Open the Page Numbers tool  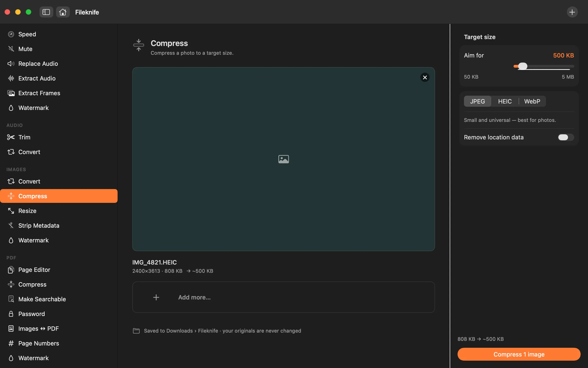click(x=59, y=343)
